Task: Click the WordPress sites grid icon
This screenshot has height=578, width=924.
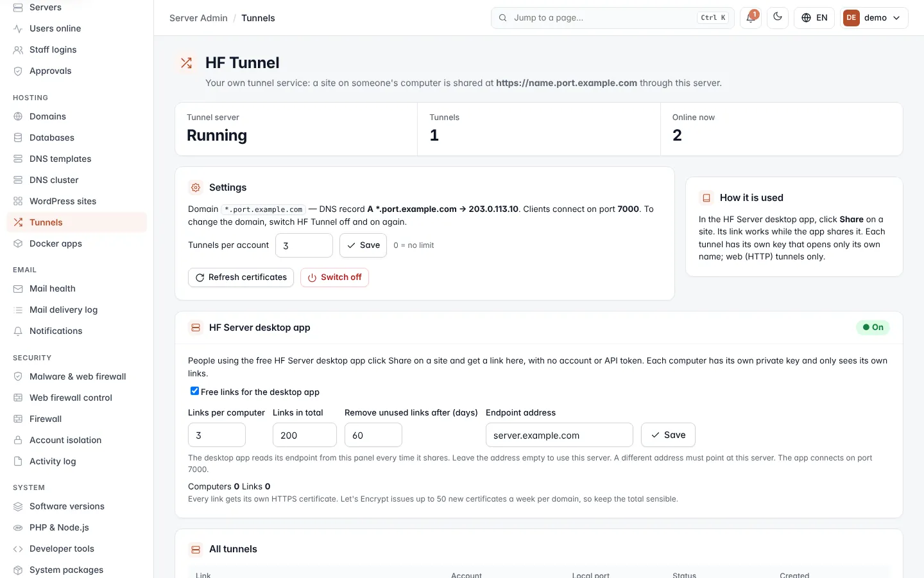Action: 18,202
